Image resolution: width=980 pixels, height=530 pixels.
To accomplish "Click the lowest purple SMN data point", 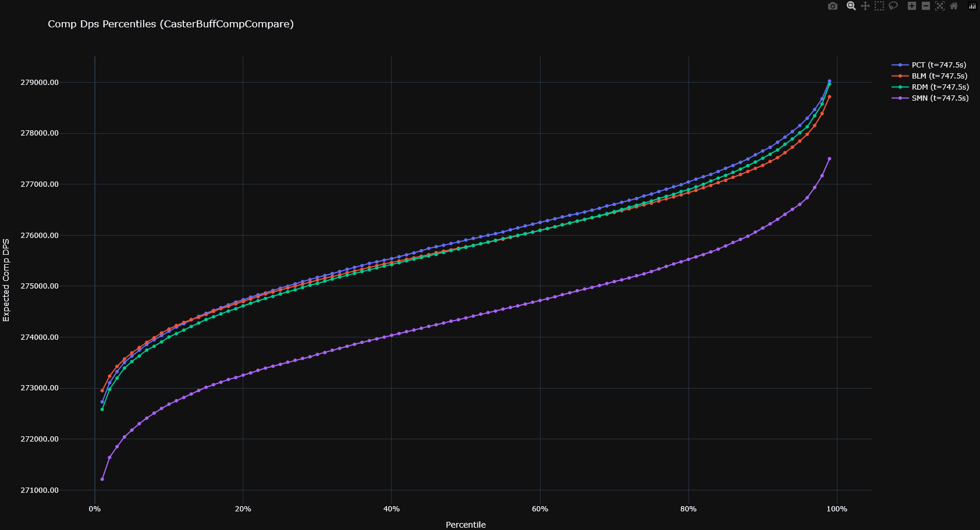I will pyautogui.click(x=102, y=479).
